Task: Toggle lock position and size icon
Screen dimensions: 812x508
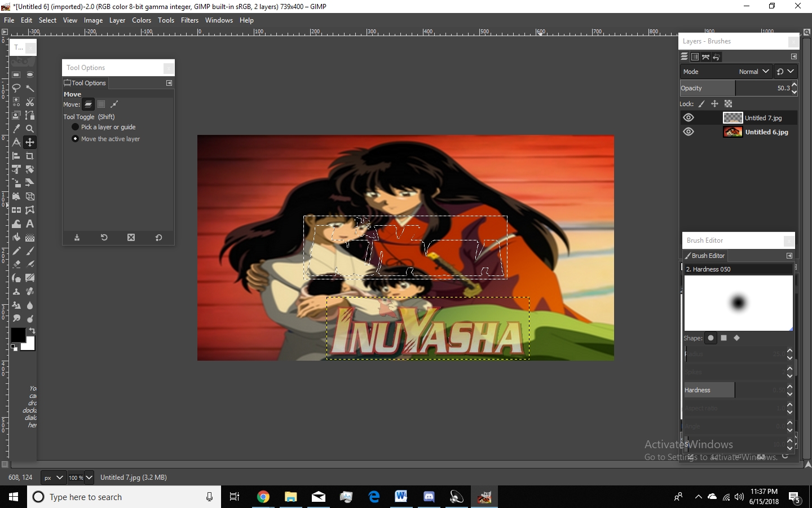Action: pyautogui.click(x=714, y=104)
